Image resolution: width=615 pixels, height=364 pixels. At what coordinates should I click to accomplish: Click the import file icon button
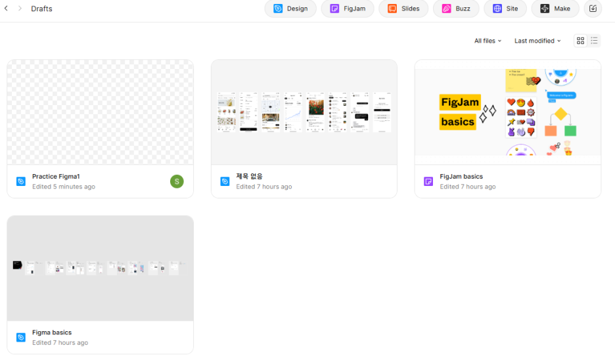point(593,9)
